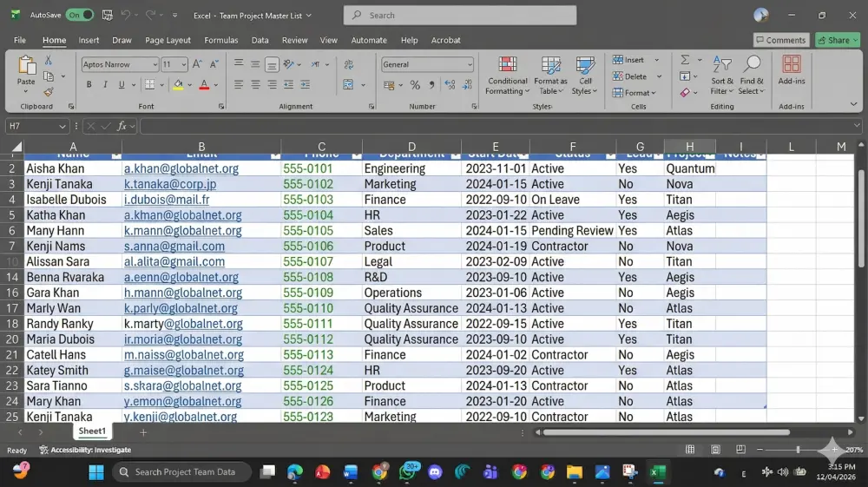Open the General number format dropdown
Viewport: 868px width, 487px height.
pyautogui.click(x=470, y=65)
